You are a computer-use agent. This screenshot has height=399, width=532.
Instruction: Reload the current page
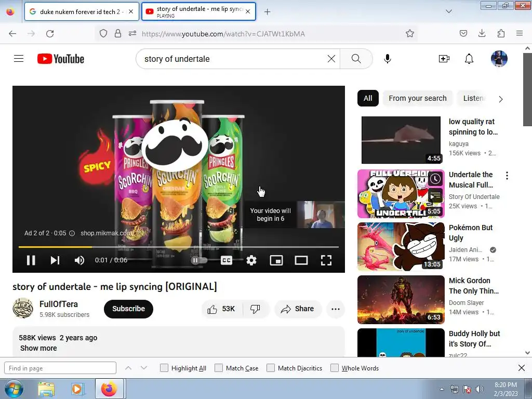(x=50, y=34)
